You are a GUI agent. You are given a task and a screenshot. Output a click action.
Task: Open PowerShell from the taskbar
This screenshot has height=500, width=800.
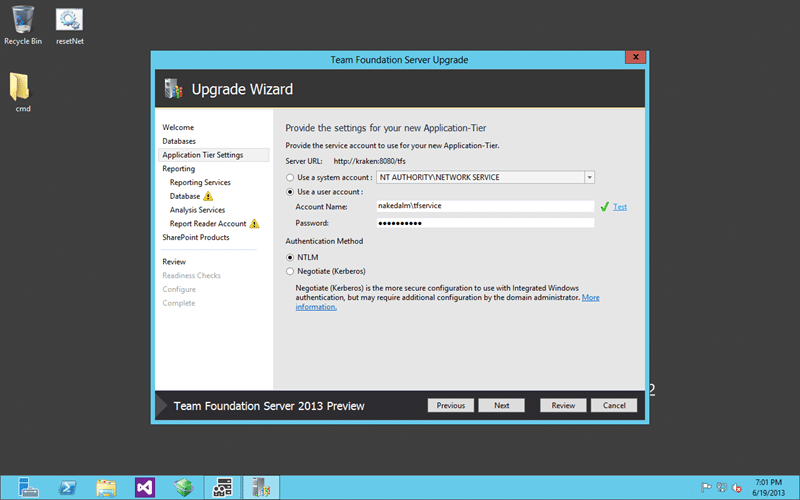pyautogui.click(x=67, y=488)
